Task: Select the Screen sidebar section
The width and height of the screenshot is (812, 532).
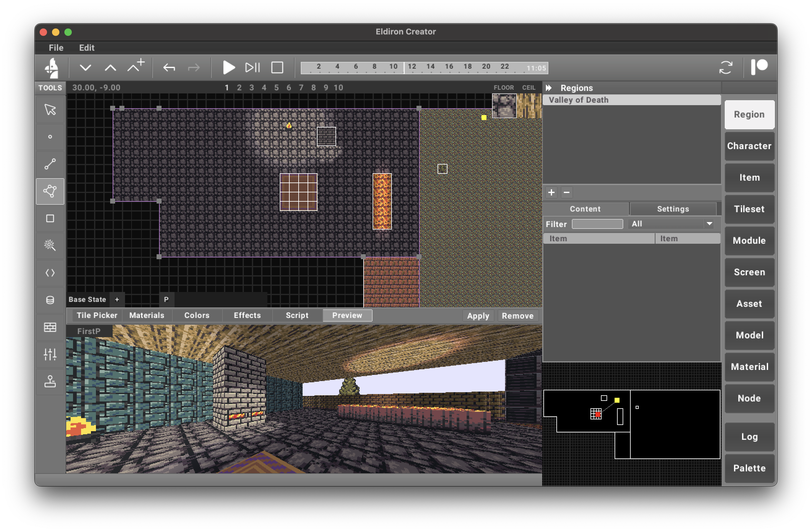Action: pos(749,272)
